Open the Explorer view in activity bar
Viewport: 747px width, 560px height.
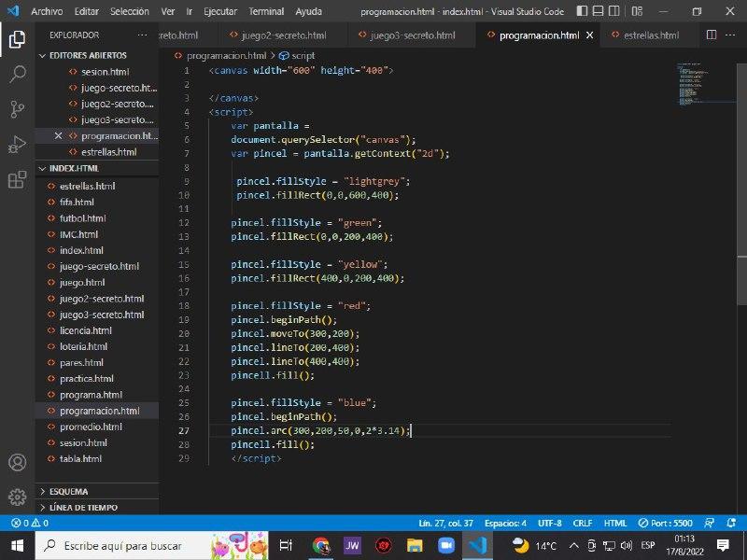(17, 39)
